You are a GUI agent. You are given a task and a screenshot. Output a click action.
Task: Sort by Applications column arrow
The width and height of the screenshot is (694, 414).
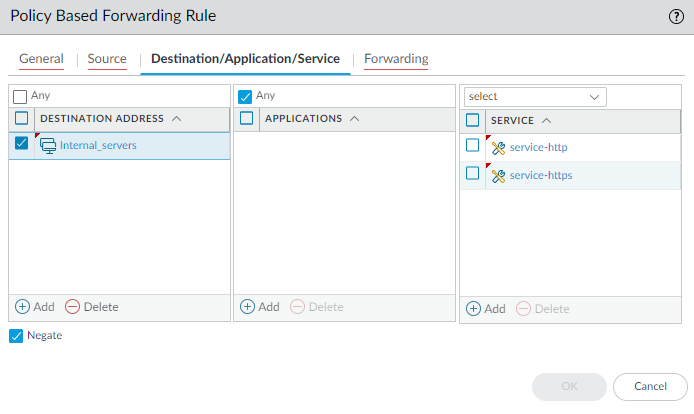pos(355,119)
